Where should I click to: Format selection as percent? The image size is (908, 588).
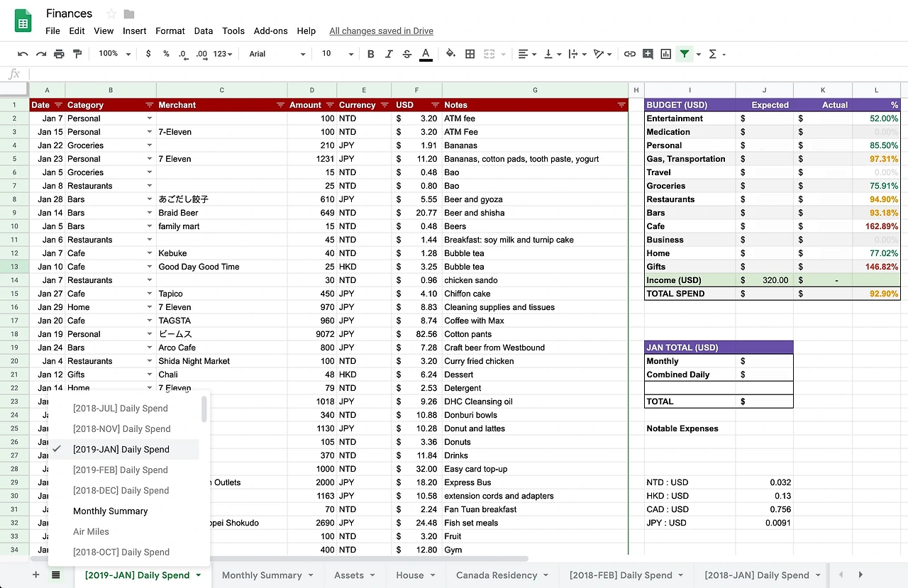tap(166, 54)
